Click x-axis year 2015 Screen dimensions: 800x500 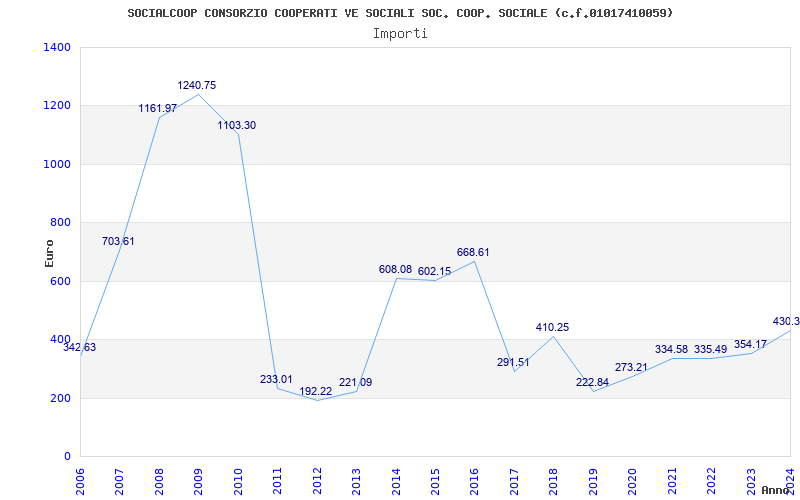[435, 481]
